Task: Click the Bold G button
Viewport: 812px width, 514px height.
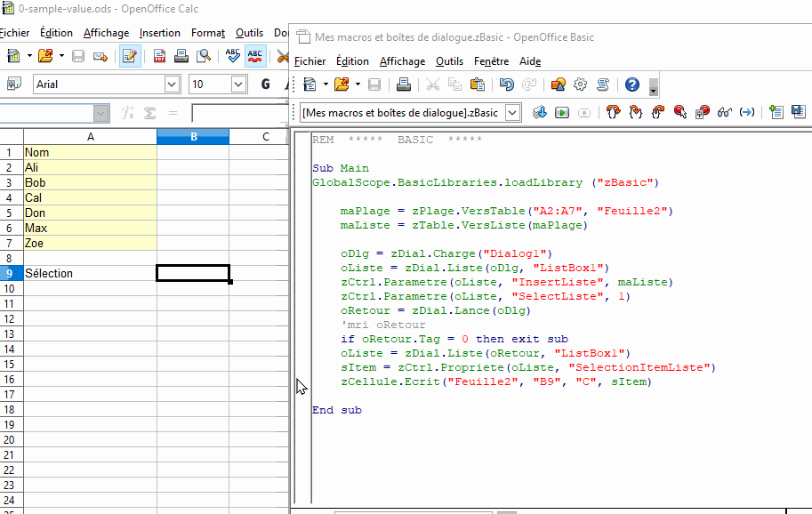Action: point(266,84)
